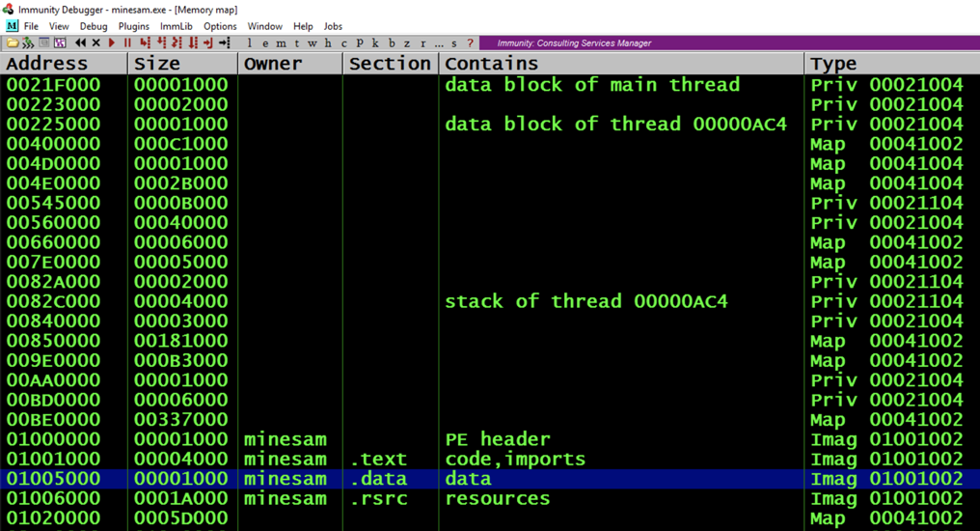Click the Size column header
This screenshot has height=531, width=980.
click(182, 64)
